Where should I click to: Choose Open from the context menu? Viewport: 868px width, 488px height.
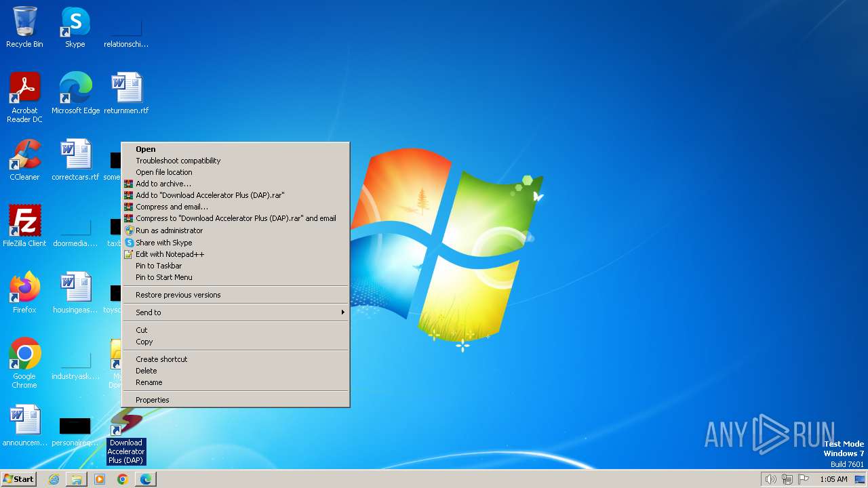pyautogui.click(x=235, y=149)
